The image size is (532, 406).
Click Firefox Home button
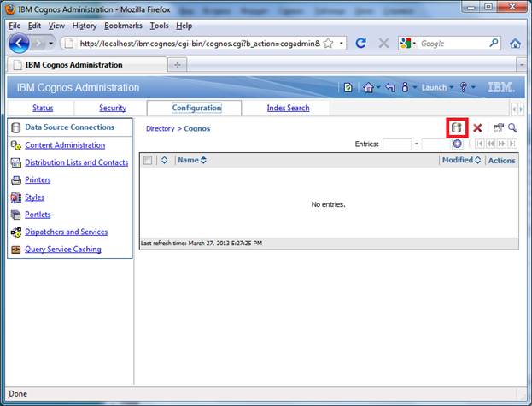point(515,43)
